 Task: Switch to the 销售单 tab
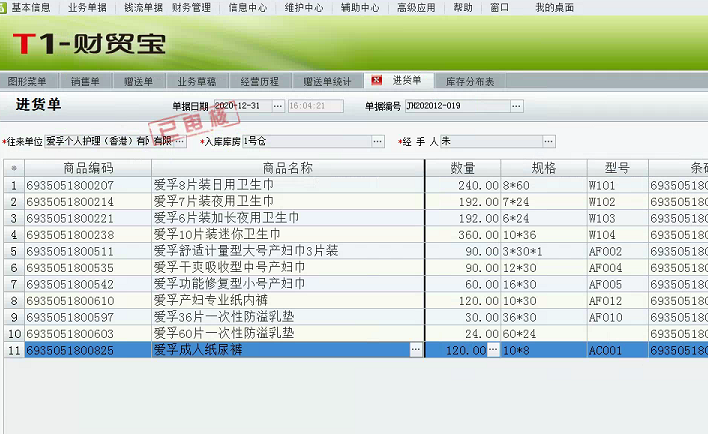pos(85,81)
